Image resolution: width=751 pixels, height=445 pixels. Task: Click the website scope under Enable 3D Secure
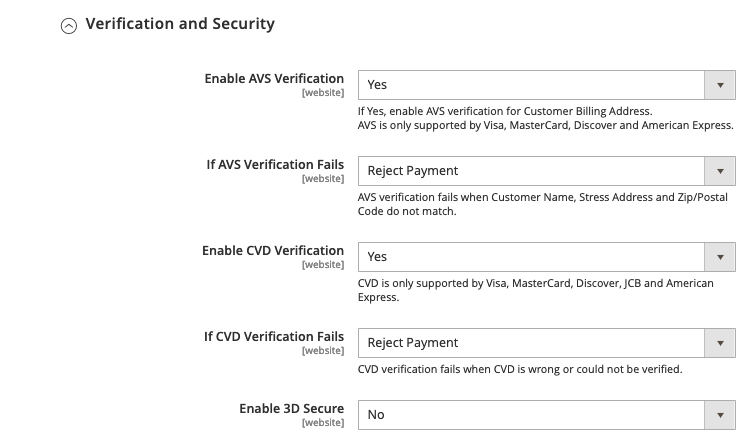(323, 423)
